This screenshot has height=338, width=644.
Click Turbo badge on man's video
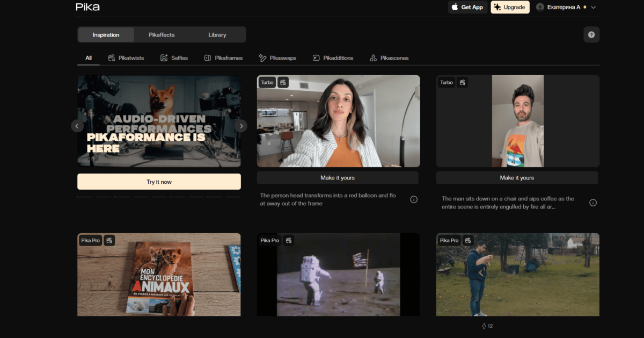pyautogui.click(x=447, y=82)
